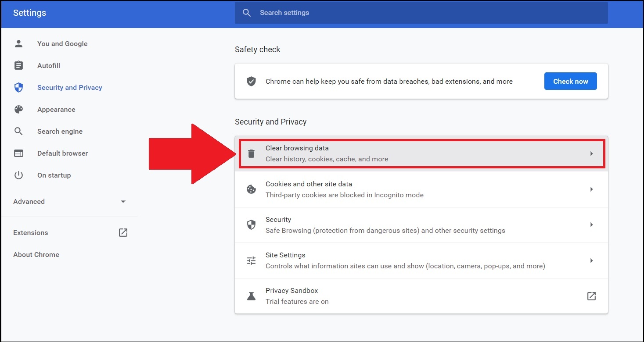Click the Appearance palette icon

(18, 109)
